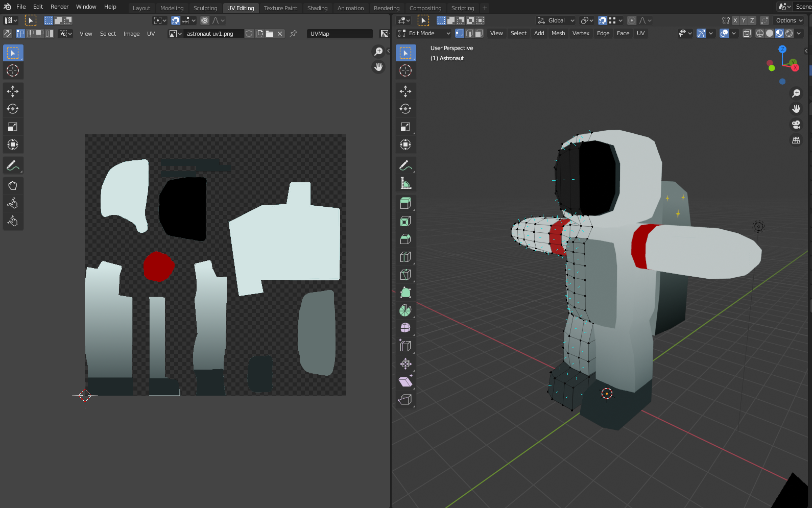
Task: Select the Inset Faces tool
Action: [x=405, y=221]
